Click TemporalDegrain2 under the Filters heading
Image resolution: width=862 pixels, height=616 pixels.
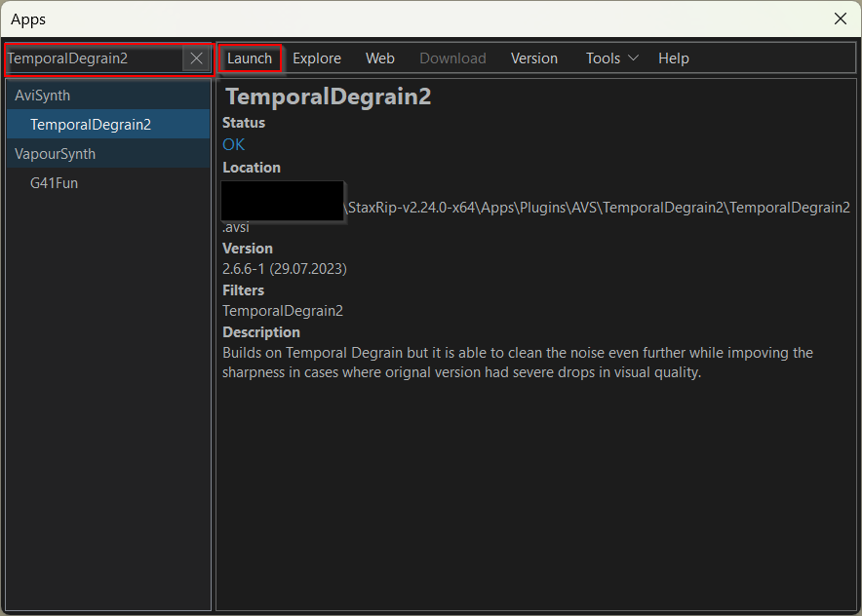[283, 311]
